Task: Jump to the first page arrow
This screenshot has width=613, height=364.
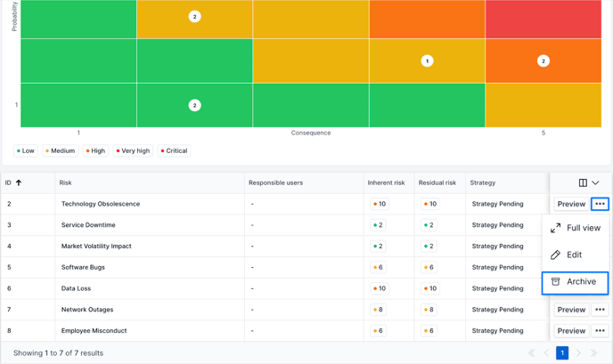Action: (532, 353)
